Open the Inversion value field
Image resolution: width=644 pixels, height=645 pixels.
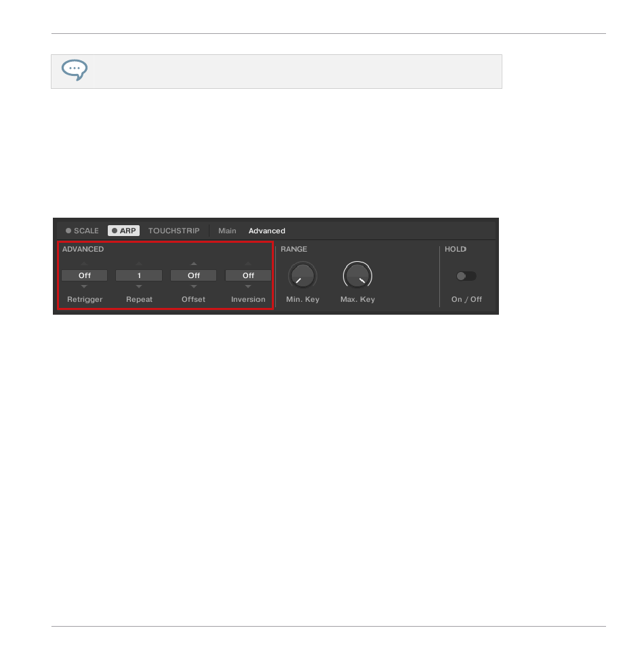pyautogui.click(x=248, y=275)
